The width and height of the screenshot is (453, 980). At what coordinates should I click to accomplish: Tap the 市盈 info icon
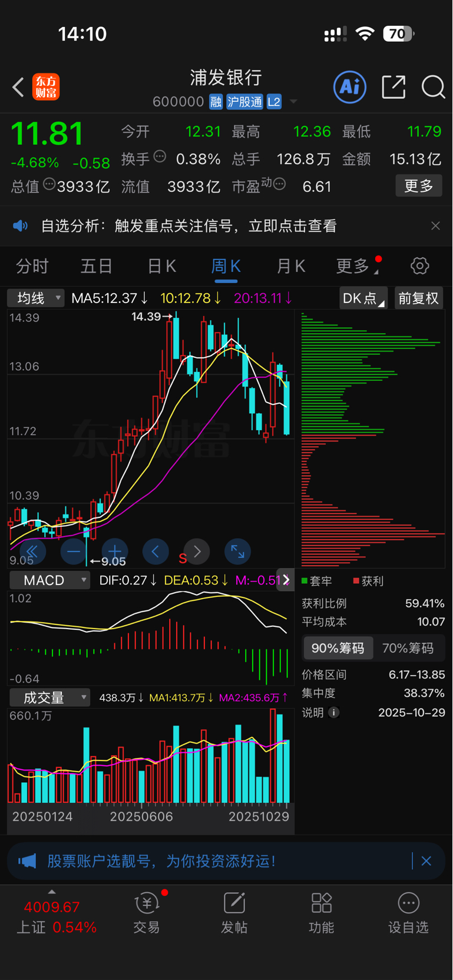click(279, 184)
